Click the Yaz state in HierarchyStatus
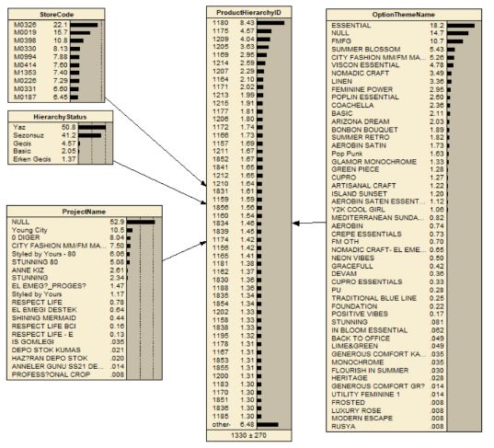This screenshot has height=448, width=494. point(60,127)
